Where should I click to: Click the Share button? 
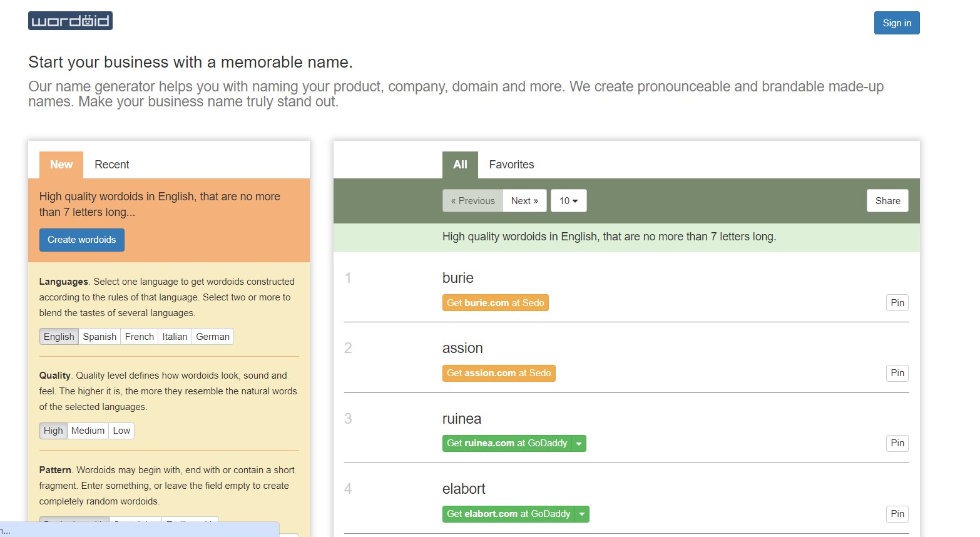tap(887, 201)
